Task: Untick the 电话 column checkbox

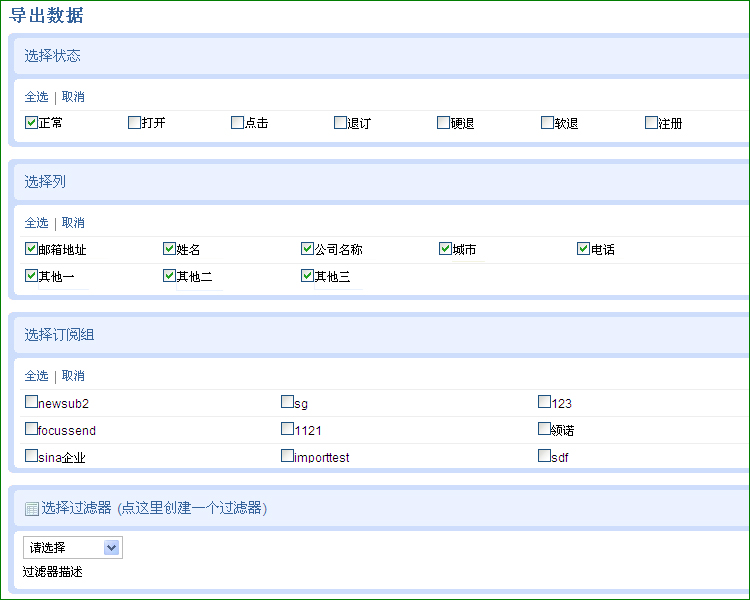Action: click(x=583, y=249)
